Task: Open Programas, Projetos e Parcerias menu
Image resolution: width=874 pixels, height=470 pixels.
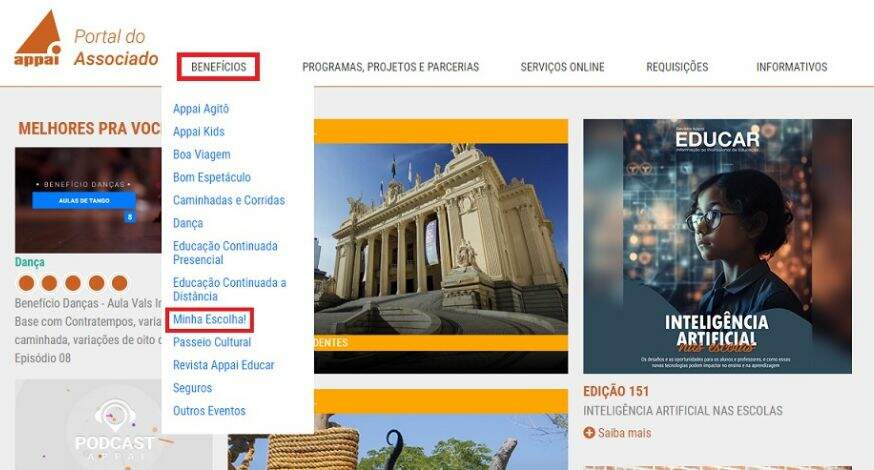Action: coord(390,67)
